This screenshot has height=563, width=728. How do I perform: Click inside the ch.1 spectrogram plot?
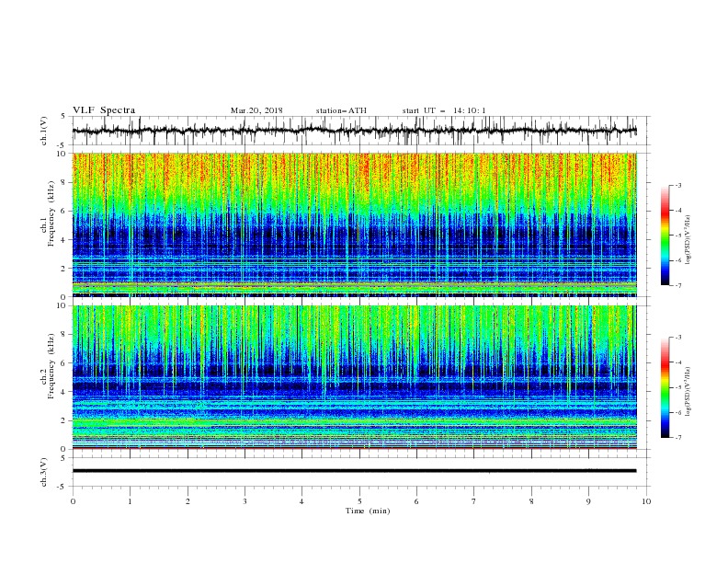tap(354, 224)
